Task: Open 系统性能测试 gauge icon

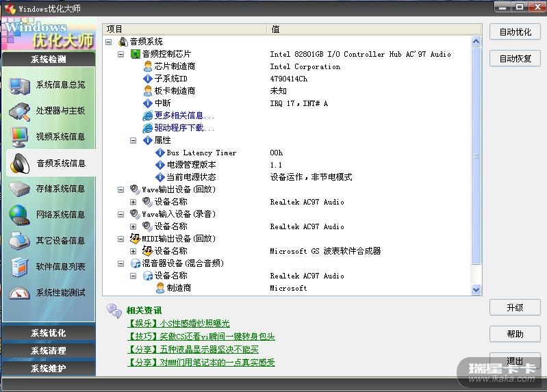Action: pyautogui.click(x=19, y=293)
